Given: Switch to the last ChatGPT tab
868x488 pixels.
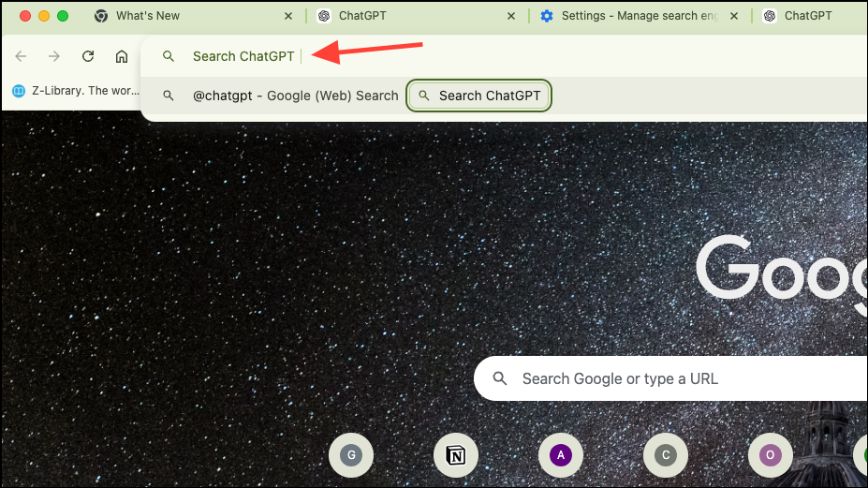Looking at the screenshot, I should [811, 16].
